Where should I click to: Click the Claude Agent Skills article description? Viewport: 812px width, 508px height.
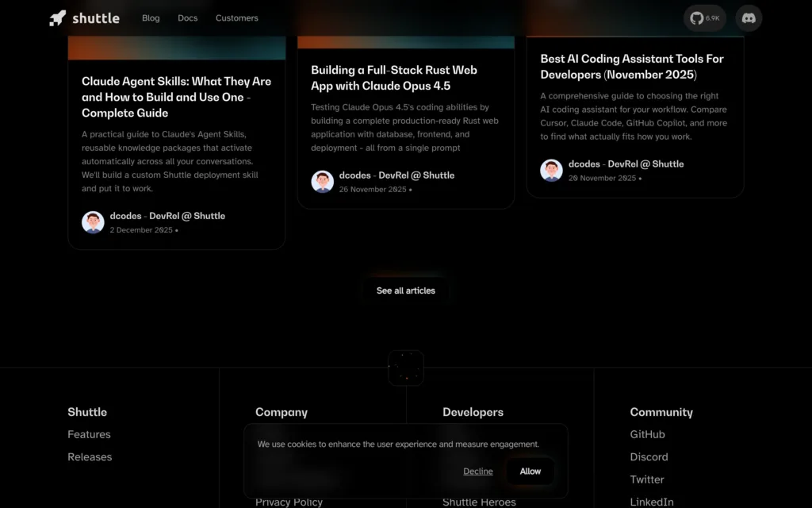[170, 161]
